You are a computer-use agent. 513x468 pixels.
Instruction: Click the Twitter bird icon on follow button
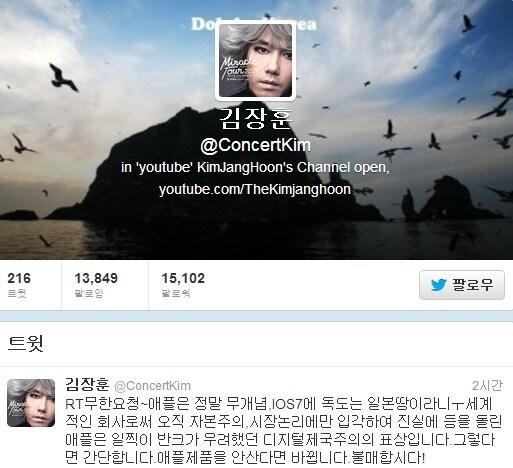438,285
